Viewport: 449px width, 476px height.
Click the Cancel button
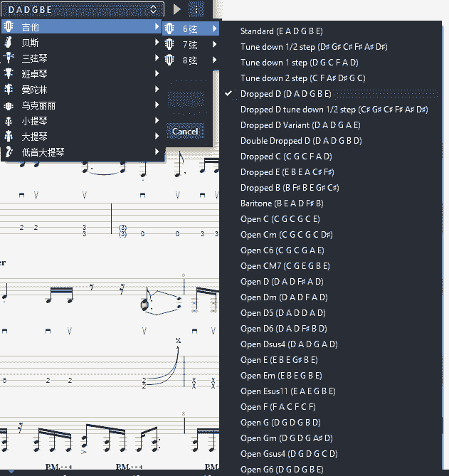(x=185, y=132)
